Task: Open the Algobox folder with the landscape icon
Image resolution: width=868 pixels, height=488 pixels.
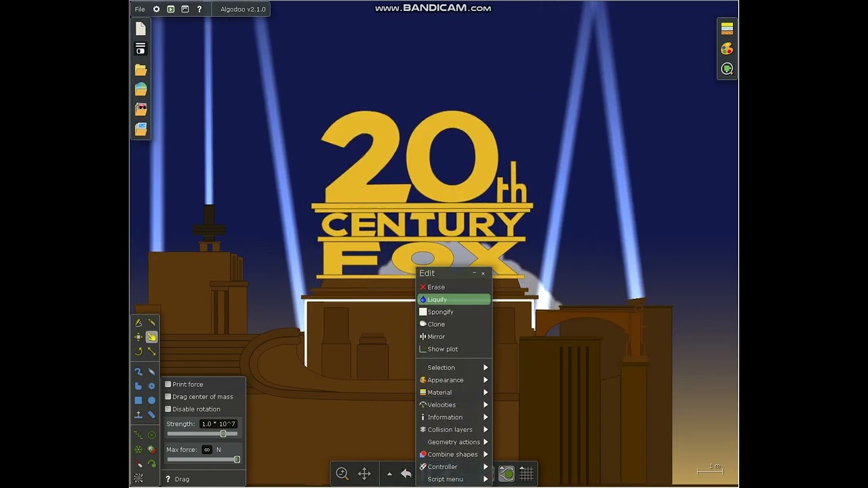Action: point(140,89)
